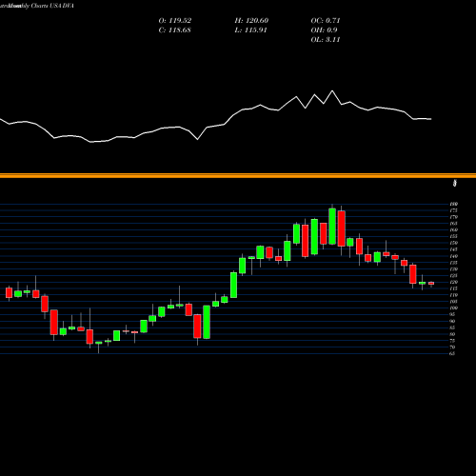
Task: Select the 'H: 120.60' high price value
Action: click(251, 21)
